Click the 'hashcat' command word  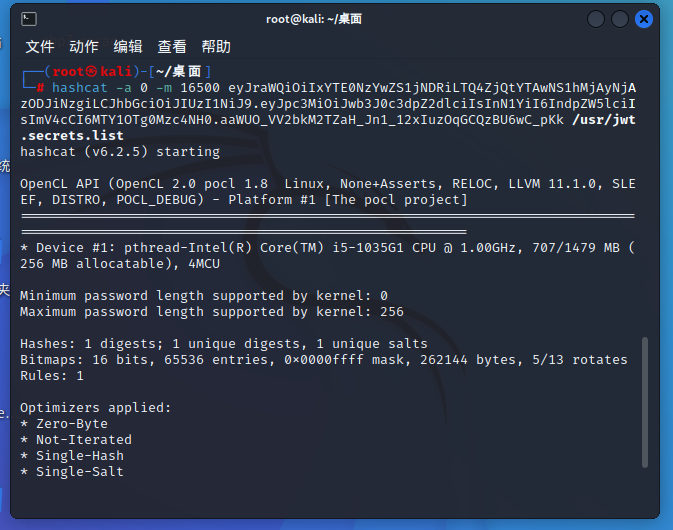click(79, 88)
